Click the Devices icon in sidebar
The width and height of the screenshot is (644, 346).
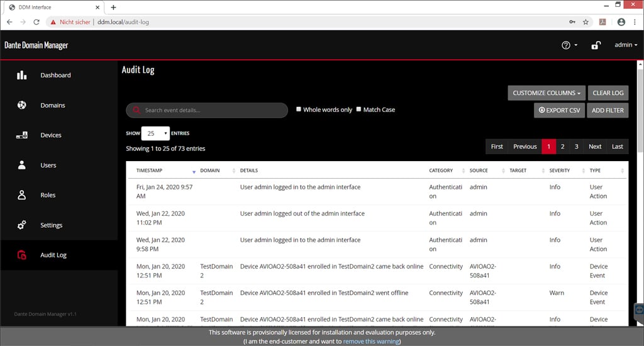click(22, 135)
